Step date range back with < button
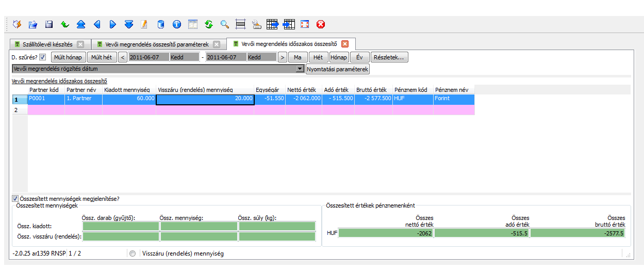Screen dimensions: 644x269 click(x=123, y=57)
